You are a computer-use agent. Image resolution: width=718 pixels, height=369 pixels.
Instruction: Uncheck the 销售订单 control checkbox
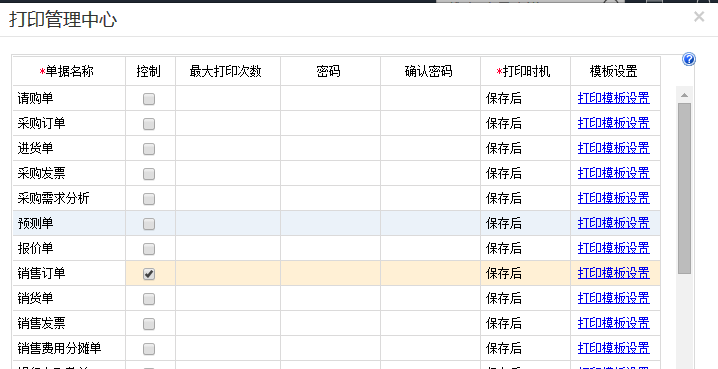149,274
